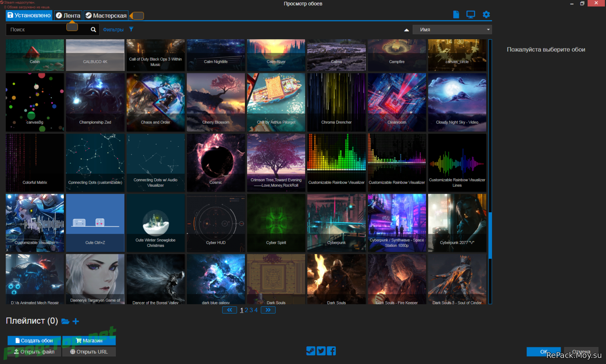Select Cyberpunk 2077 "V" wallpaper
The height and width of the screenshot is (364, 606).
pos(457,223)
